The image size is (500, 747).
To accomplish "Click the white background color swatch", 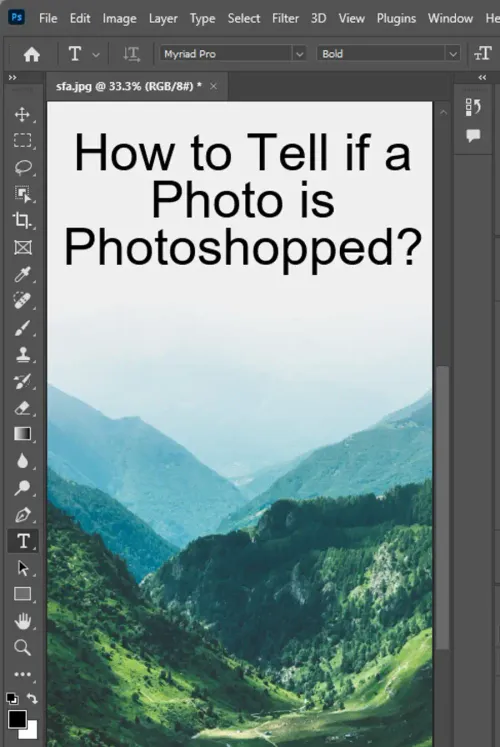I will [31, 732].
